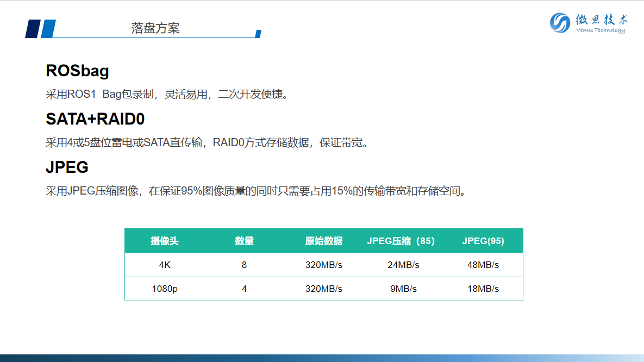Click the blue gradient footer bar
Image resolution: width=644 pixels, height=362 pixels.
[322, 356]
